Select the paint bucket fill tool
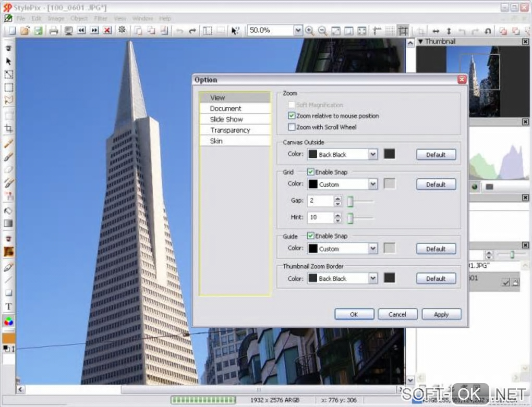Image resolution: width=532 pixels, height=407 pixels. (8, 211)
